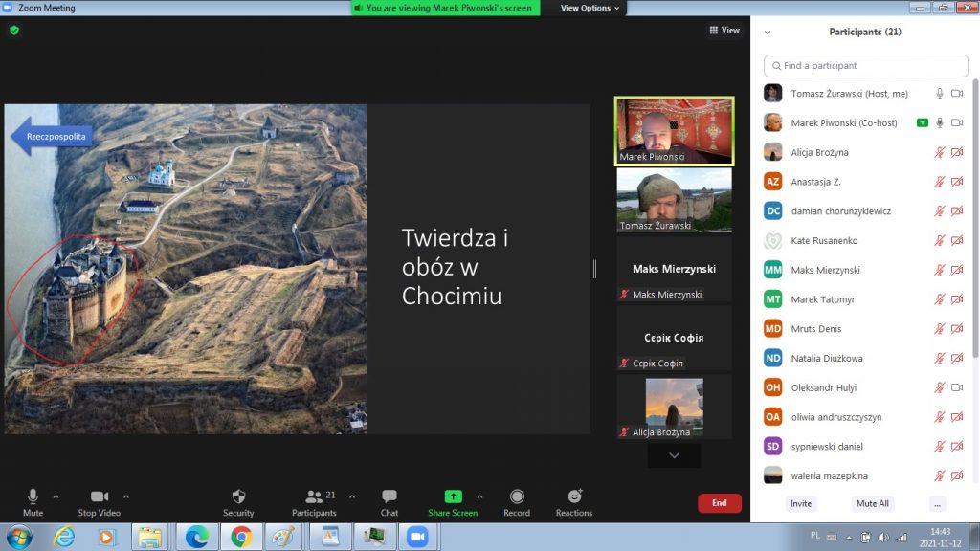
Task: Start recording with the Record icon
Action: [517, 496]
